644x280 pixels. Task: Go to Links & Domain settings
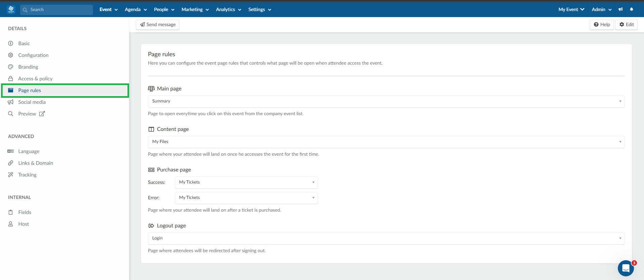click(36, 163)
